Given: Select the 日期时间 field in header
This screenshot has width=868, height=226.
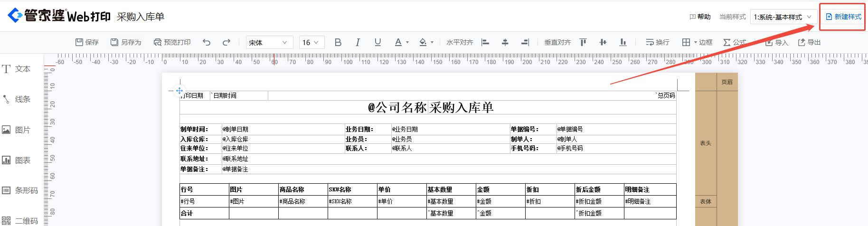Looking at the screenshot, I should 239,95.
